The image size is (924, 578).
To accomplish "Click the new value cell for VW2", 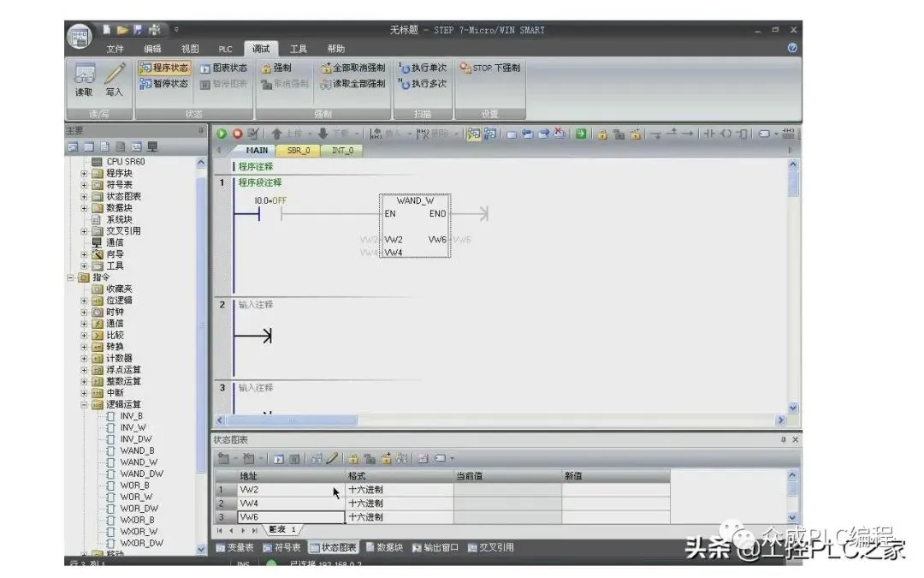I will click(616, 490).
